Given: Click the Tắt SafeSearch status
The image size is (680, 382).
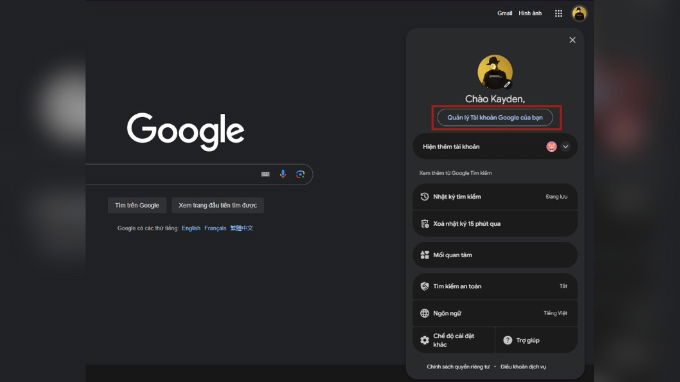Looking at the screenshot, I should click(x=563, y=286).
